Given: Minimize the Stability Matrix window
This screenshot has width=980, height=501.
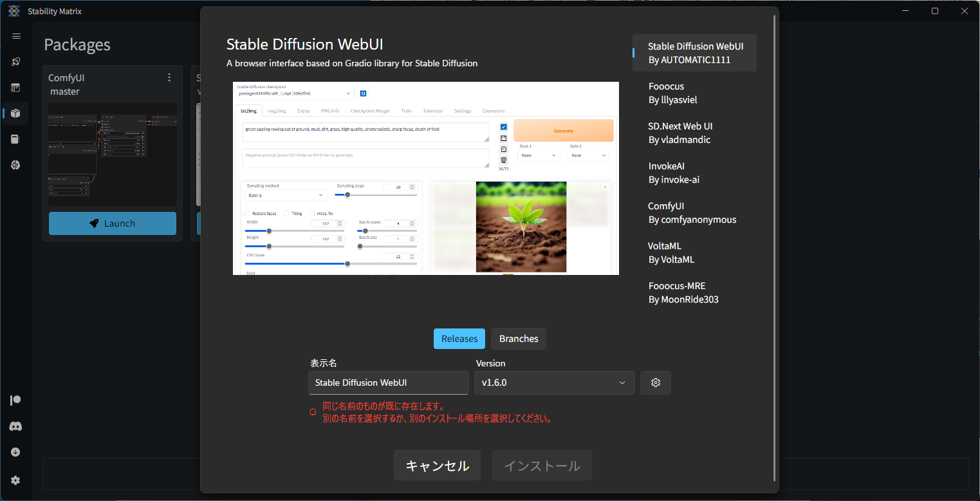Looking at the screenshot, I should coord(906,11).
